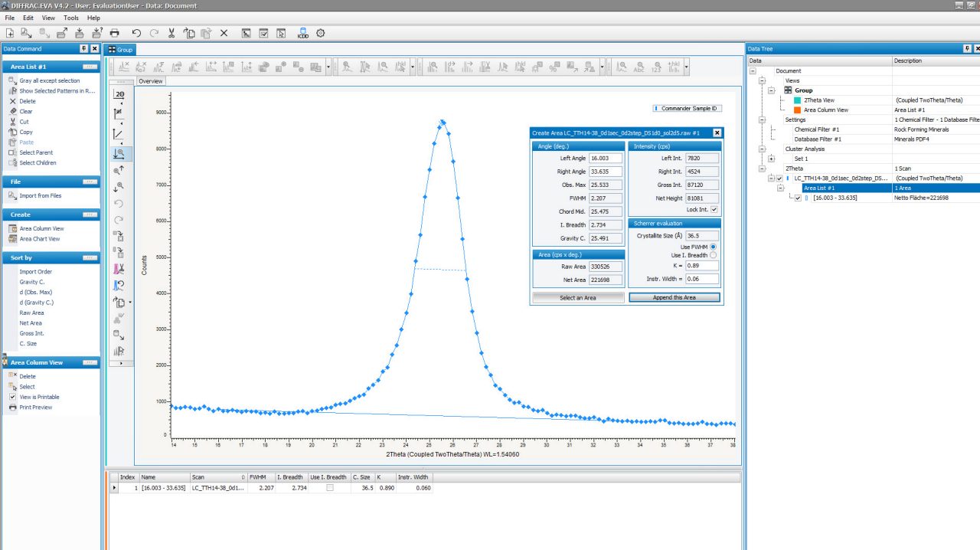The width and height of the screenshot is (980, 550).
Task: Click the Instr. Width input field
Action: coord(701,279)
